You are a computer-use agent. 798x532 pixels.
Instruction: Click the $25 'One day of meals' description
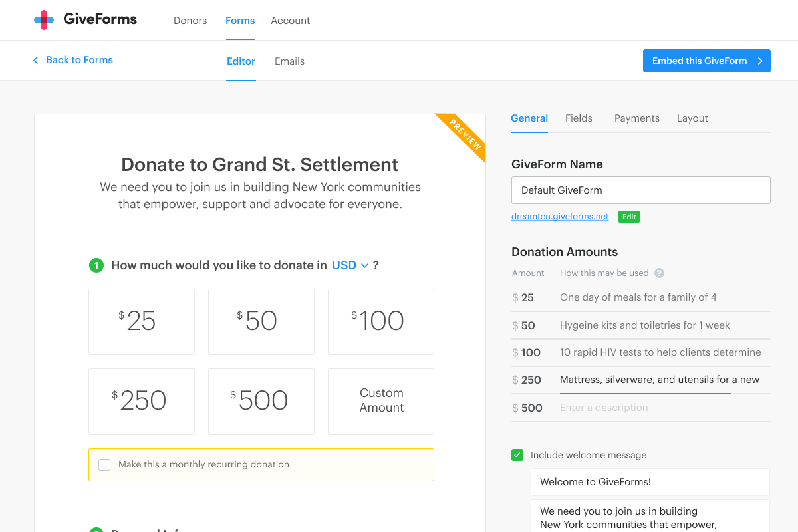point(665,297)
